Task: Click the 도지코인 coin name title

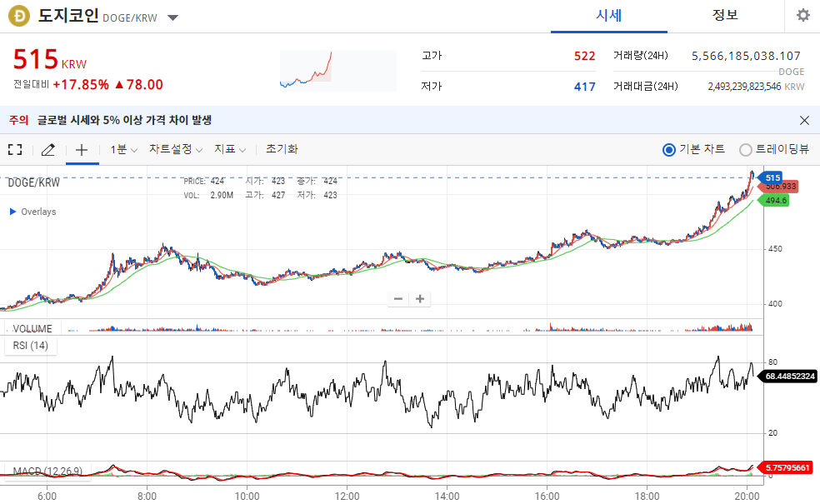Action: pyautogui.click(x=68, y=16)
